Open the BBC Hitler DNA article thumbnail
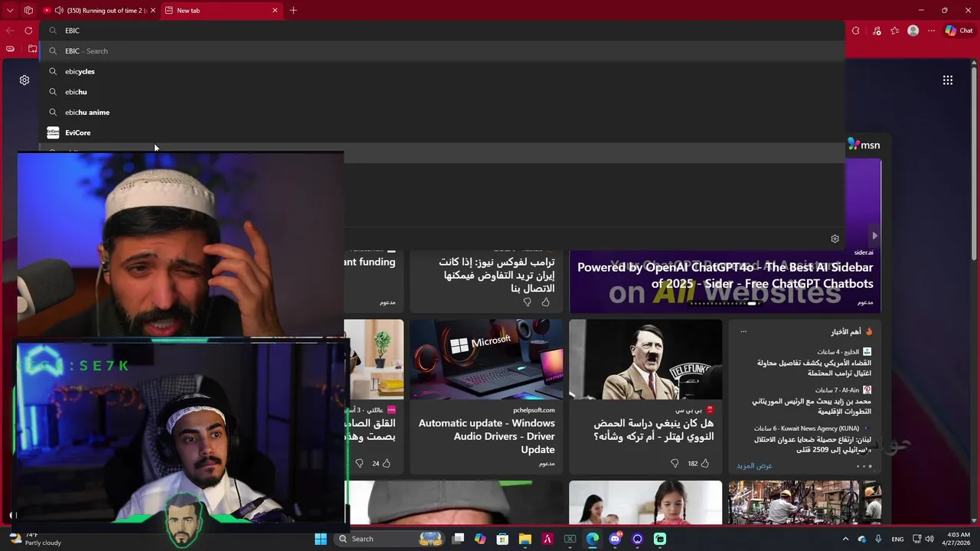 [x=645, y=360]
